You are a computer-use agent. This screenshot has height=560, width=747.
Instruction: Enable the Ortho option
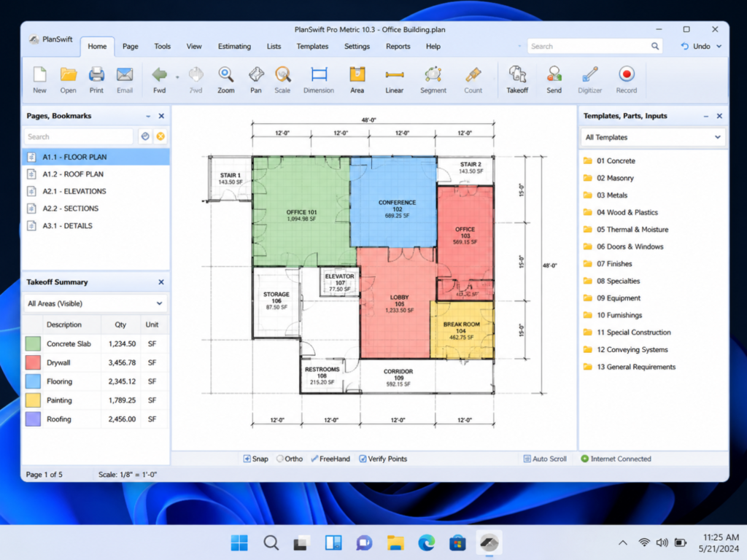(279, 459)
